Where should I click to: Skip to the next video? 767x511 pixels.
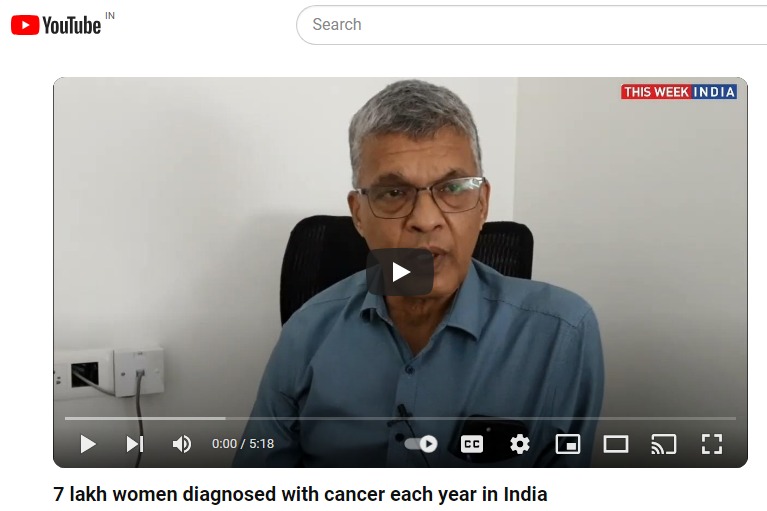pos(135,444)
